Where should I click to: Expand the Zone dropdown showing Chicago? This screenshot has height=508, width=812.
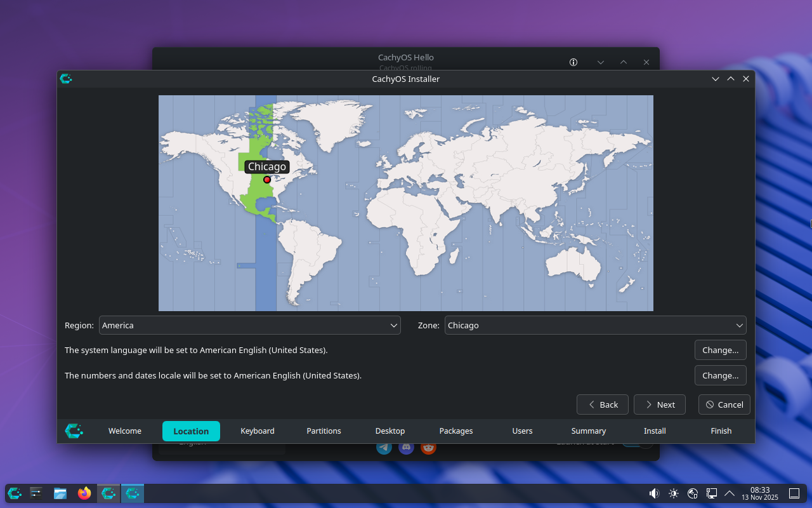(595, 325)
